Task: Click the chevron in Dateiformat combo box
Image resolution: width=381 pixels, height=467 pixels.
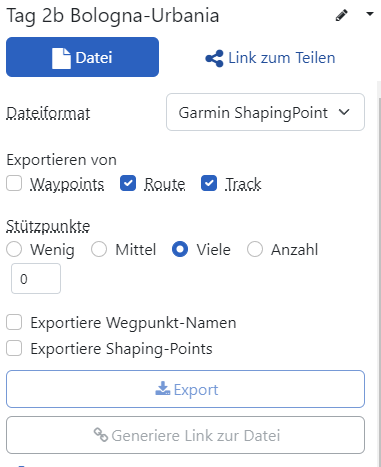Action: click(x=344, y=112)
